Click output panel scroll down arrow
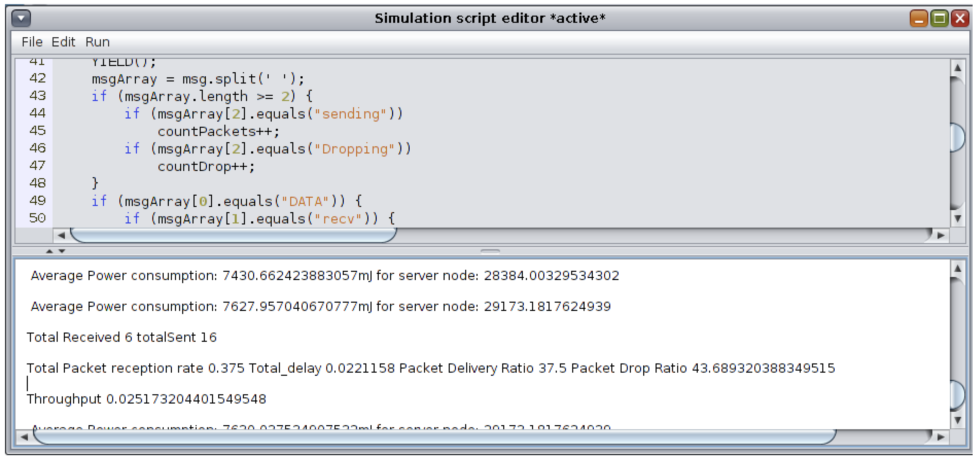 click(x=958, y=420)
